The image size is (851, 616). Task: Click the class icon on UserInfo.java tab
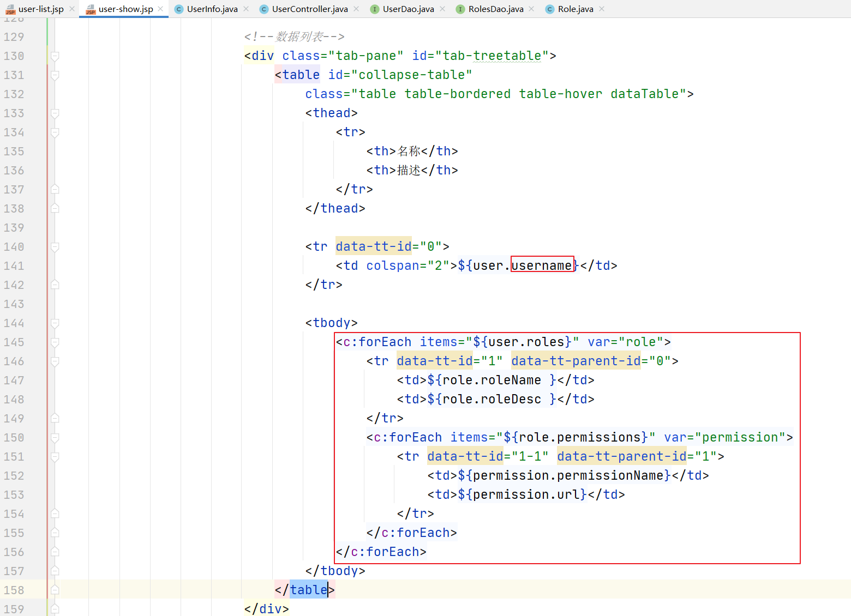click(178, 9)
